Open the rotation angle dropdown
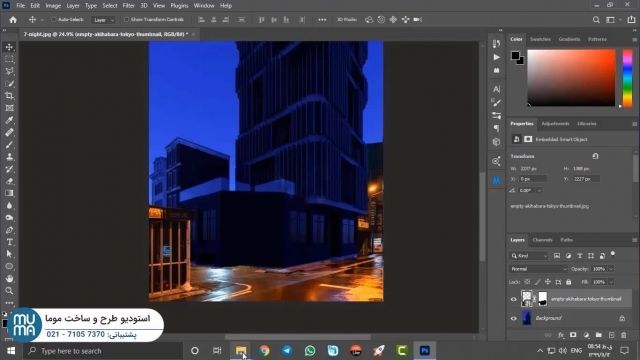 (539, 190)
